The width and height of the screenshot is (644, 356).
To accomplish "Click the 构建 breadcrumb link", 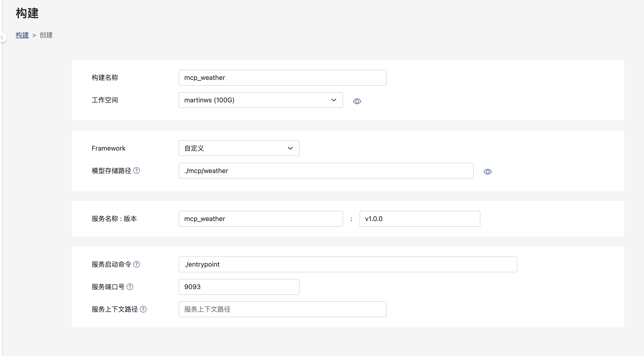I will (22, 35).
